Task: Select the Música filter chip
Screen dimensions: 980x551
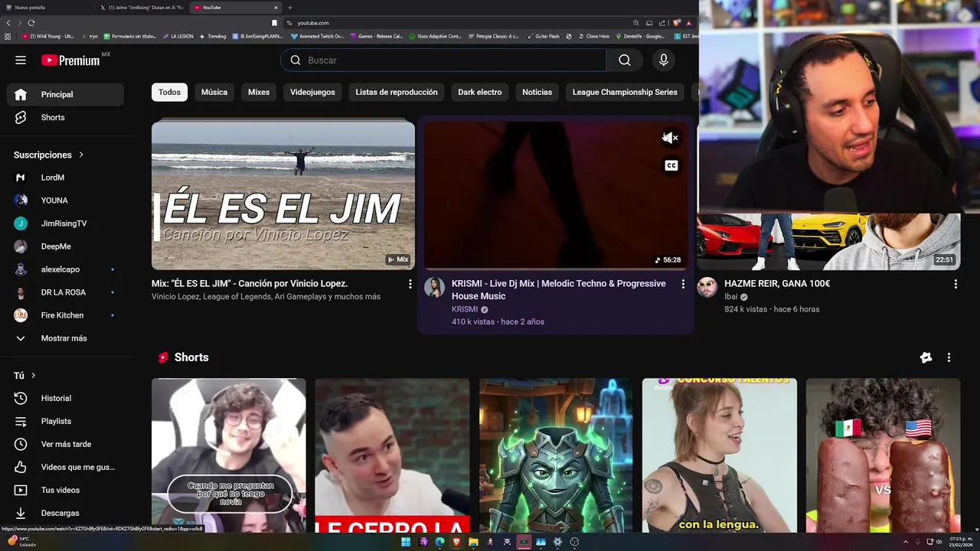Action: click(214, 92)
